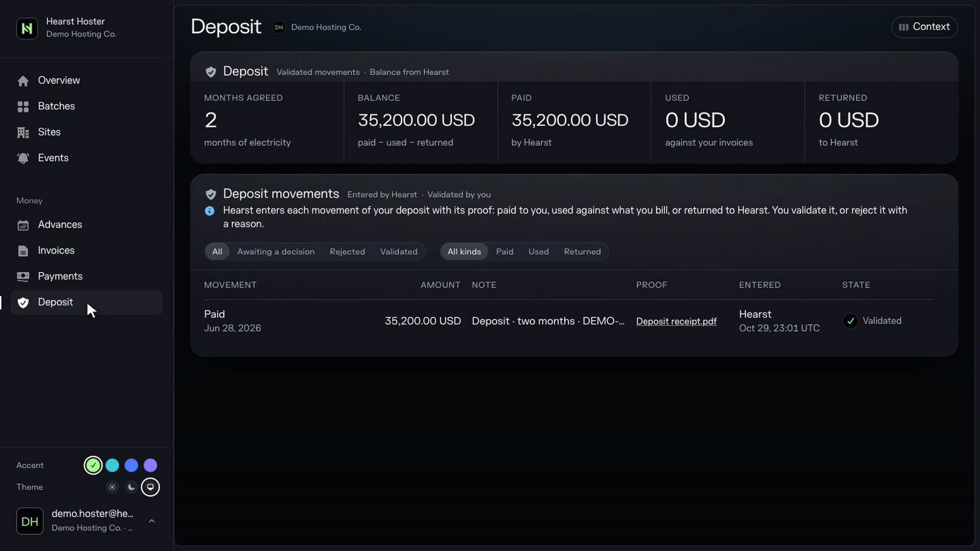Image resolution: width=980 pixels, height=551 pixels.
Task: Click the Payments label in the sidebar
Action: pos(60,277)
